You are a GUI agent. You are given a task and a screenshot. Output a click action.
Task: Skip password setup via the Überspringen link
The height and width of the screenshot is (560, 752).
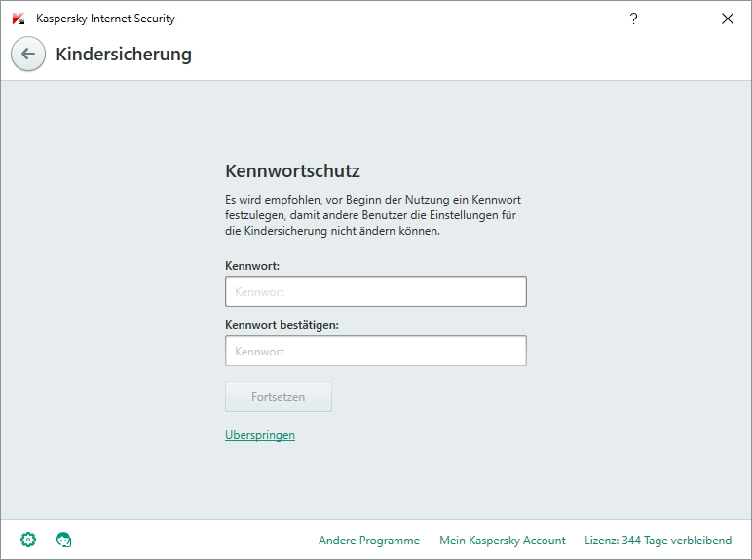click(260, 435)
